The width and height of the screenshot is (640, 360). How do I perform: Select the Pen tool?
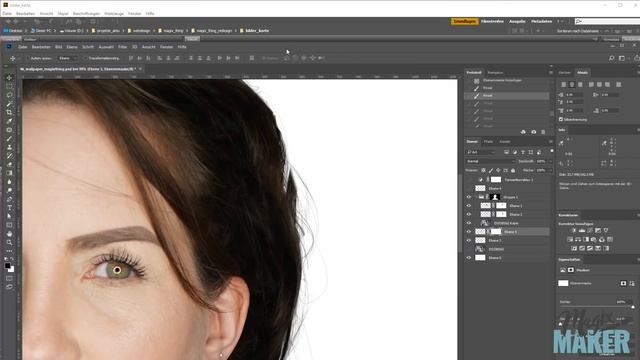click(x=9, y=199)
